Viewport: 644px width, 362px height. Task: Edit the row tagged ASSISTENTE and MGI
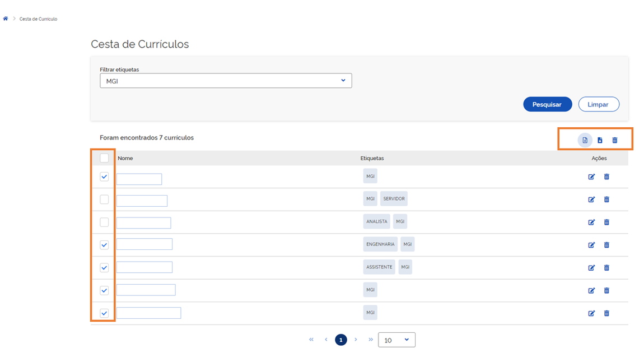click(591, 268)
